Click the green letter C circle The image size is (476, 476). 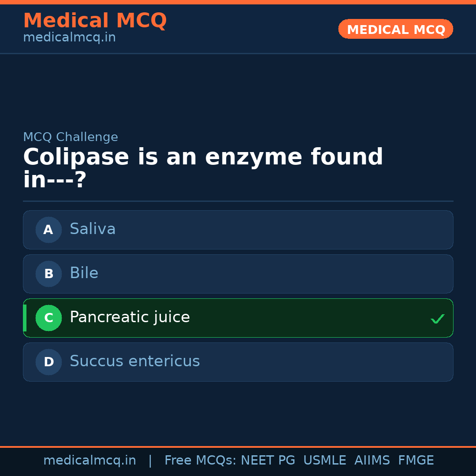[48, 318]
